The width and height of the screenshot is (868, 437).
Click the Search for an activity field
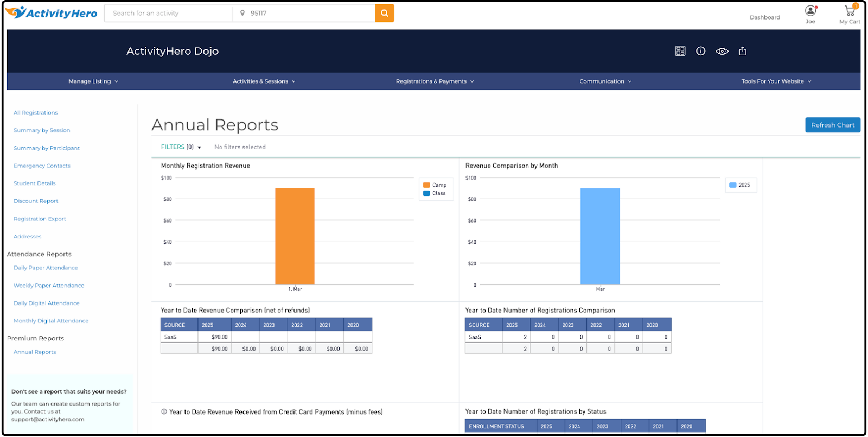169,13
